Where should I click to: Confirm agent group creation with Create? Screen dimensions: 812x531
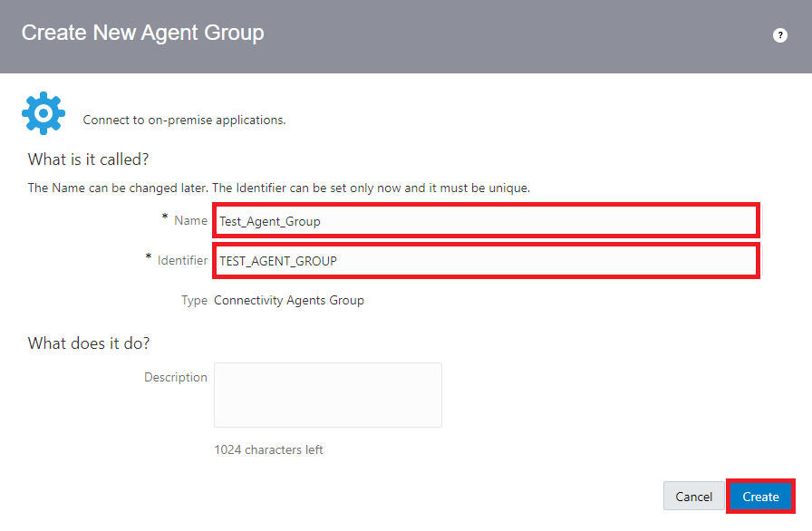[x=760, y=497]
